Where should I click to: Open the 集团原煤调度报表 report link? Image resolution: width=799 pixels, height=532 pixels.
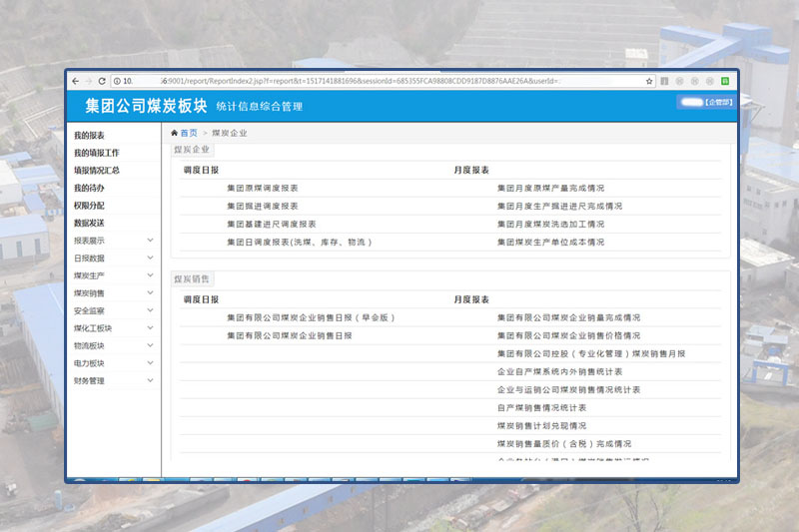point(263,188)
